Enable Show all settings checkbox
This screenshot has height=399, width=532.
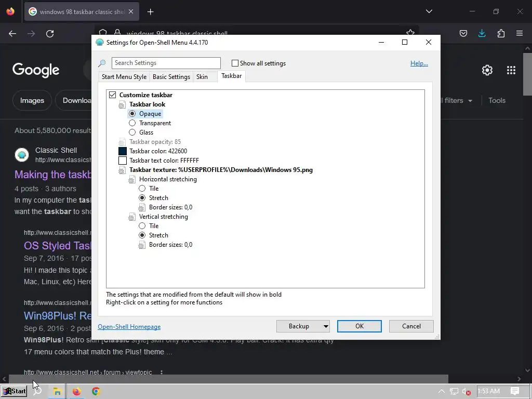tap(235, 63)
